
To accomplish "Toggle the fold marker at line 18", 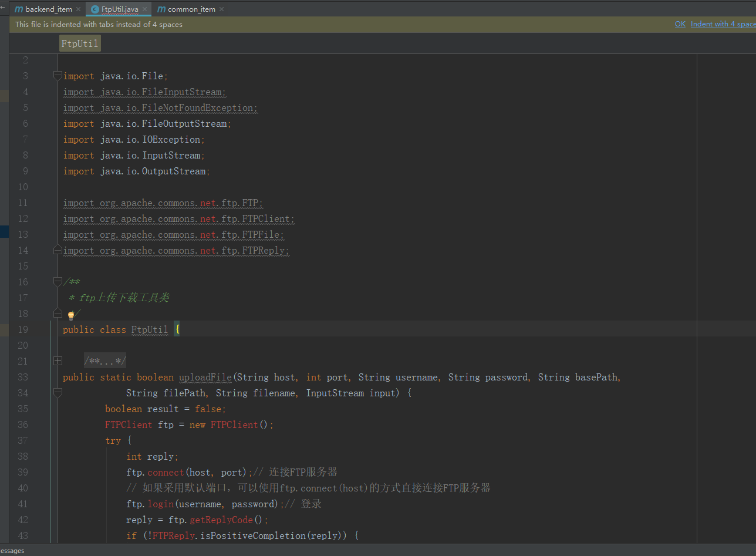I will 58,314.
